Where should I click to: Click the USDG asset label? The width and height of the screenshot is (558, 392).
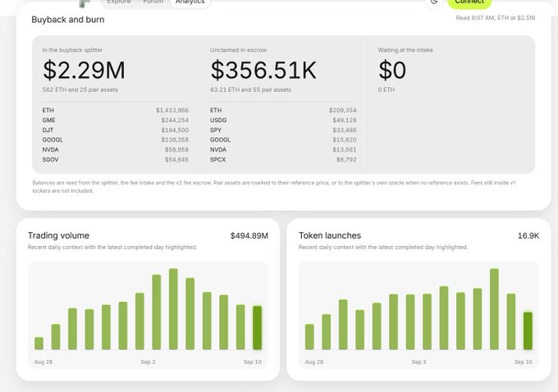218,121
